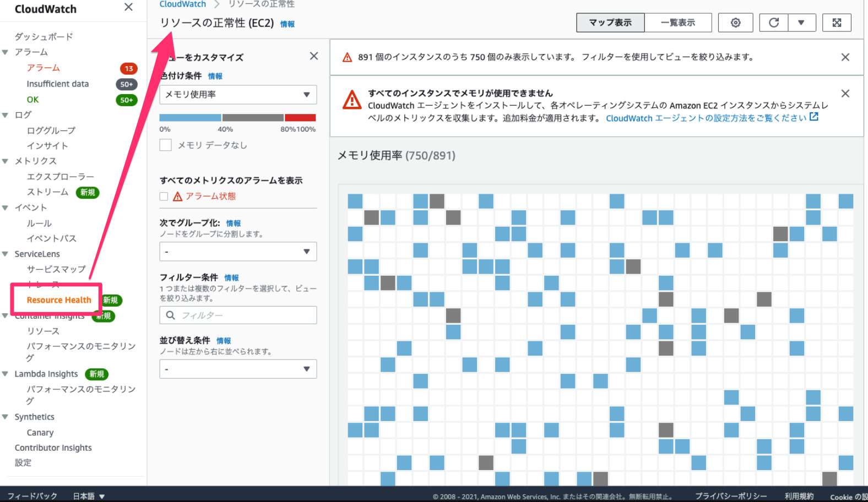Screen dimensions: 868x502
Task: Open ロググループ in the sidebar
Action: coord(51,130)
